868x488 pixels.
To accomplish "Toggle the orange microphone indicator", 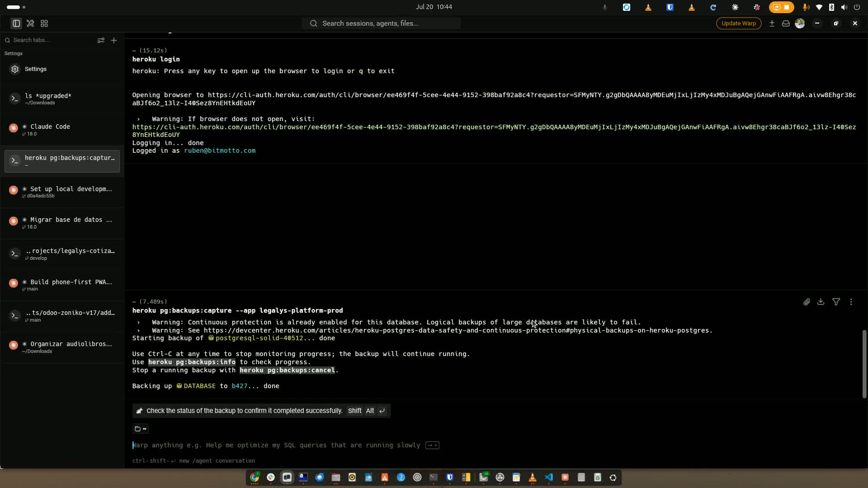I will [x=806, y=7].
